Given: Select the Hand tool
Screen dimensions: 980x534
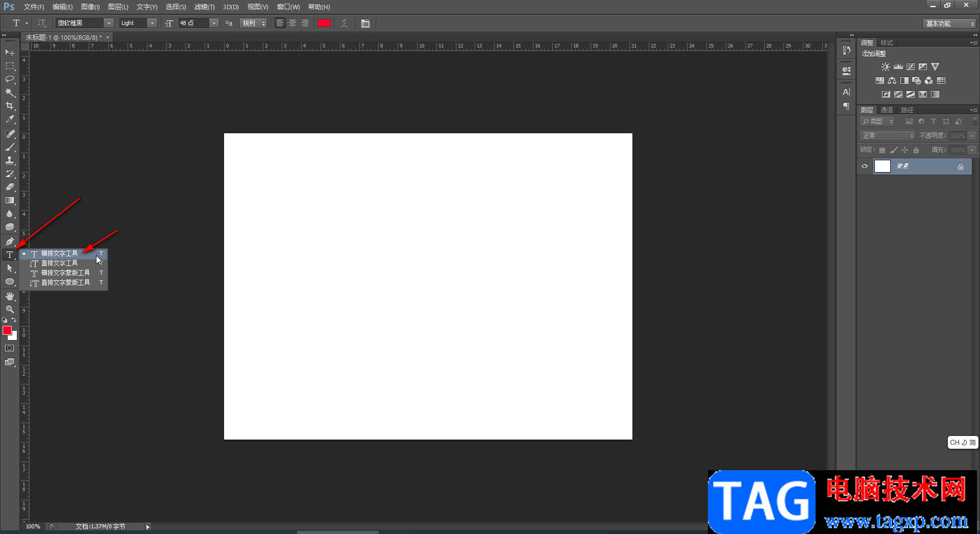Looking at the screenshot, I should pos(10,296).
